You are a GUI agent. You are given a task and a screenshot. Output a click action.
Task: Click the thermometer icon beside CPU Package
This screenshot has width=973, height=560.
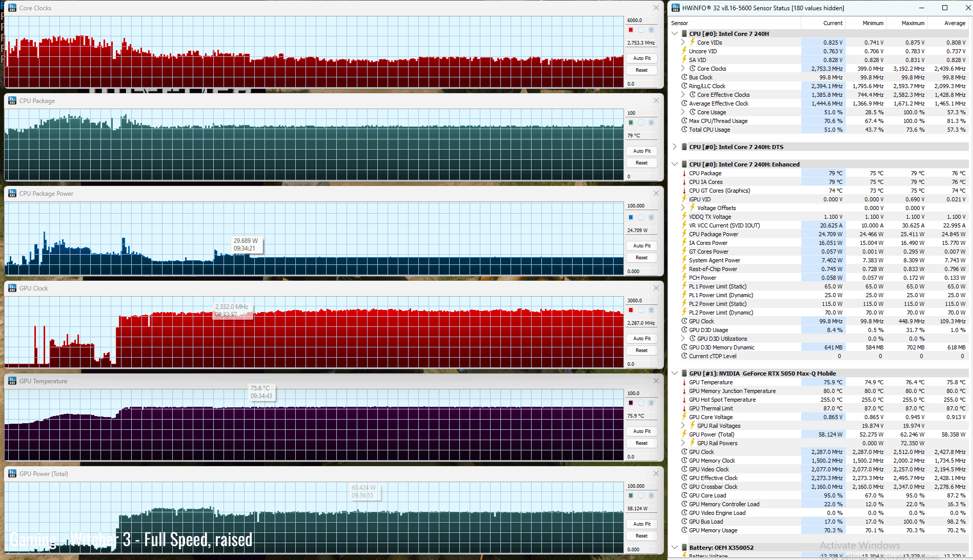[x=684, y=173]
